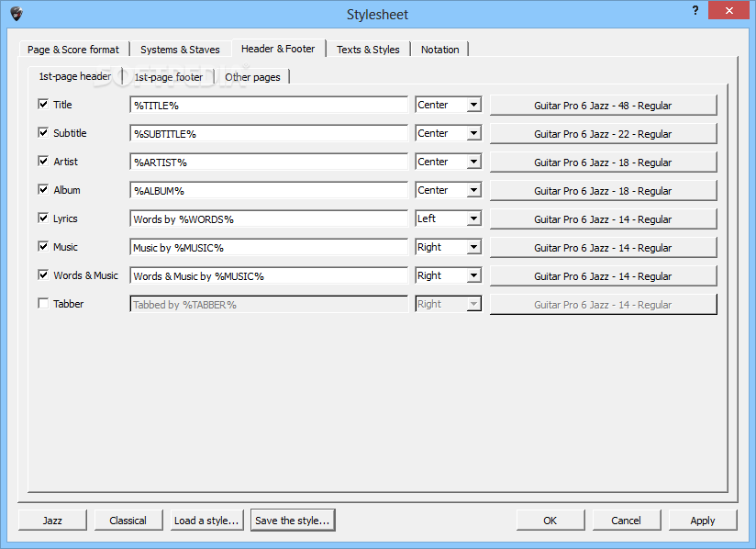The image size is (756, 549).
Task: Open the Lyrics alignment dropdown set to Left
Action: pyautogui.click(x=449, y=218)
